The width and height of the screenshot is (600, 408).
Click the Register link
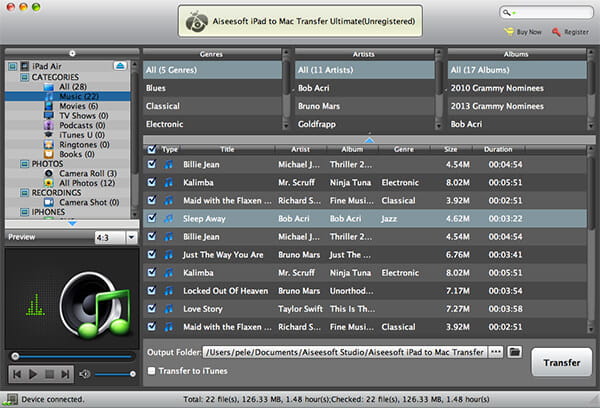tap(576, 32)
